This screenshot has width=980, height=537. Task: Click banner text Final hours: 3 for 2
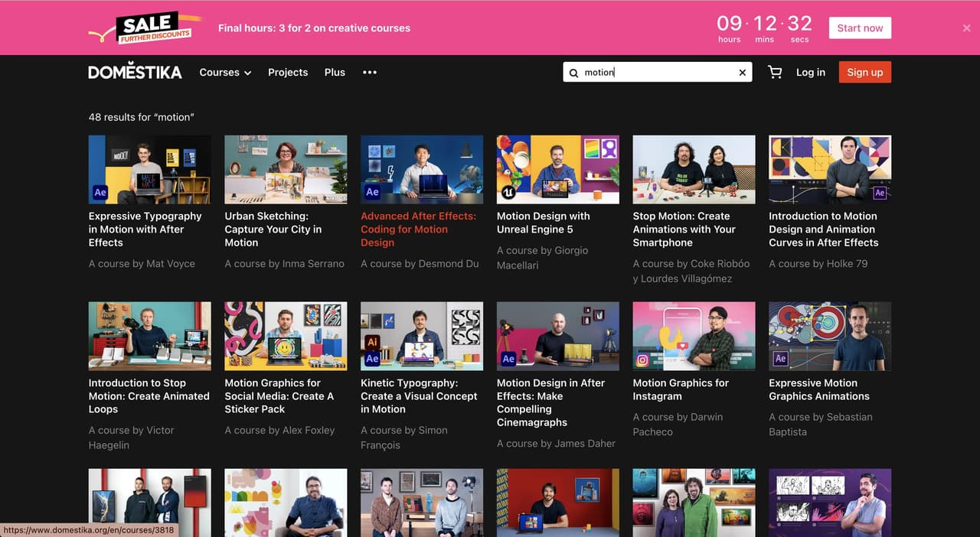314,28
